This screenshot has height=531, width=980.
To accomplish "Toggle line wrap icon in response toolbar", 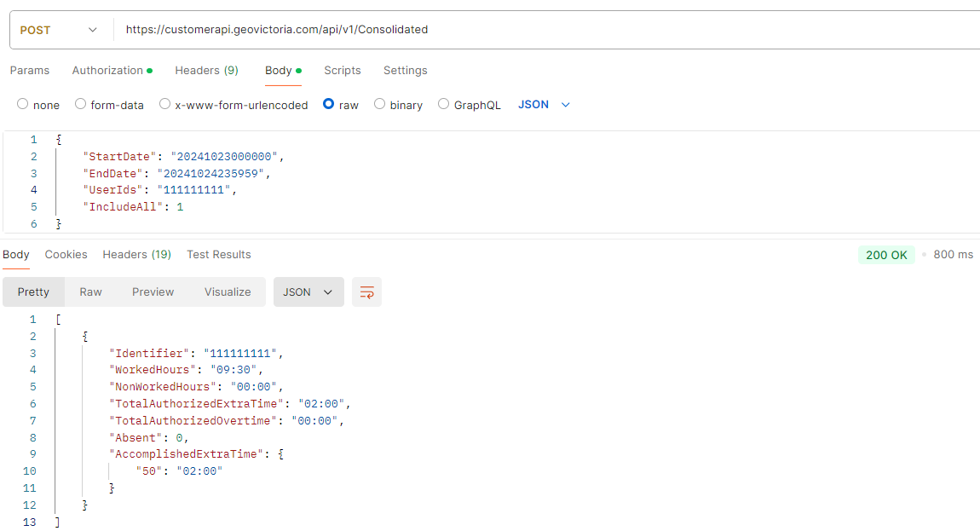I will tap(366, 291).
